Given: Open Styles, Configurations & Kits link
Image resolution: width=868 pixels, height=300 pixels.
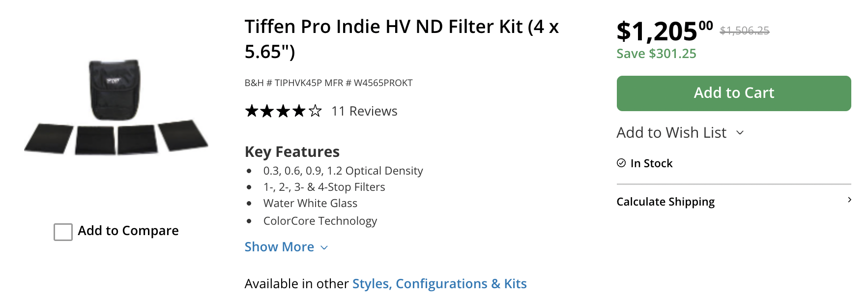Looking at the screenshot, I should (439, 284).
